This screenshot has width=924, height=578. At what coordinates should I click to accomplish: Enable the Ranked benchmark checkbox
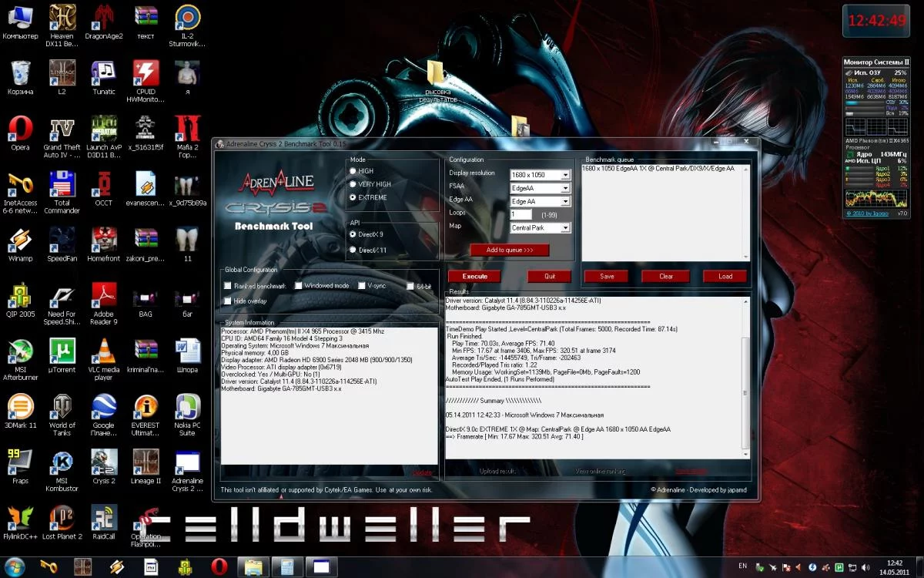pyautogui.click(x=227, y=286)
